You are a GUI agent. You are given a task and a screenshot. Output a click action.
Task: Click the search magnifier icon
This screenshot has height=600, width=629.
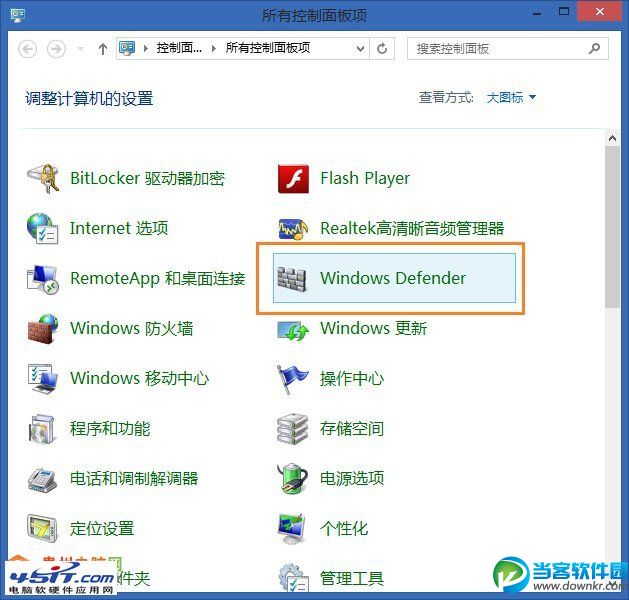[595, 49]
